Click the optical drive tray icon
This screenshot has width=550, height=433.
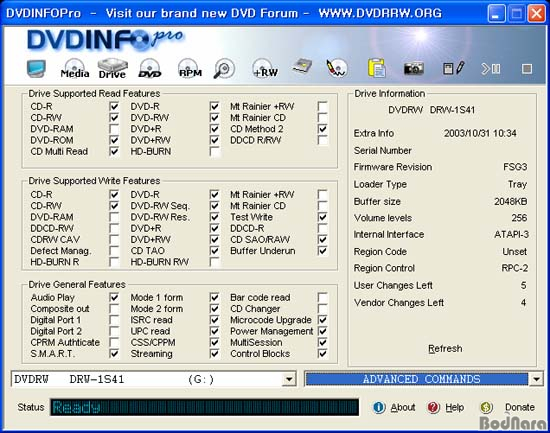302,66
